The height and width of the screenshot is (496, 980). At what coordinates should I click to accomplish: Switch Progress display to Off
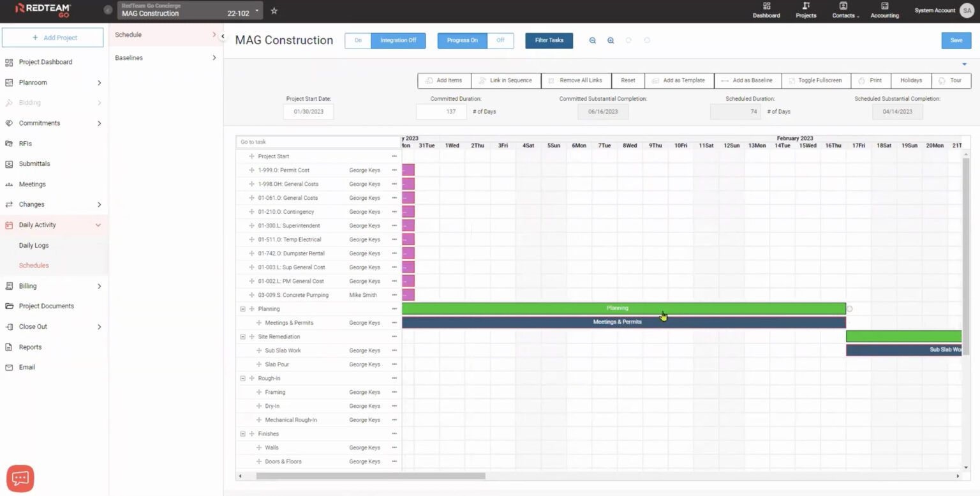(x=501, y=40)
